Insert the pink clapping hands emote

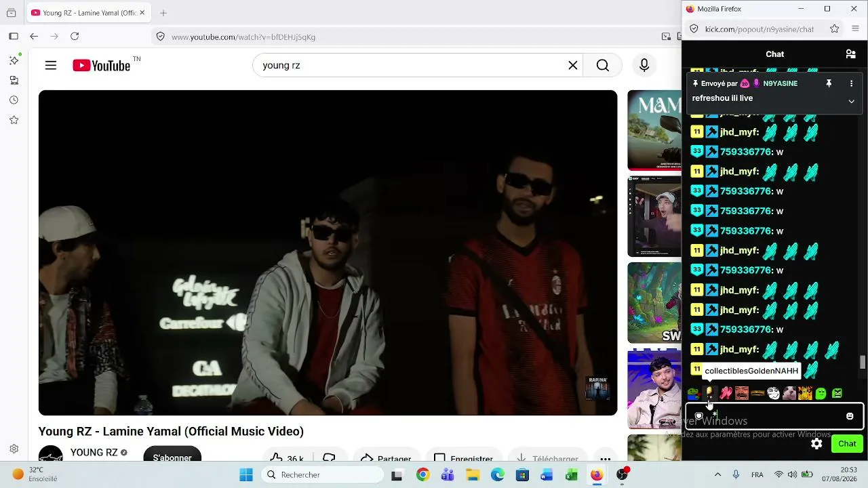(x=726, y=393)
